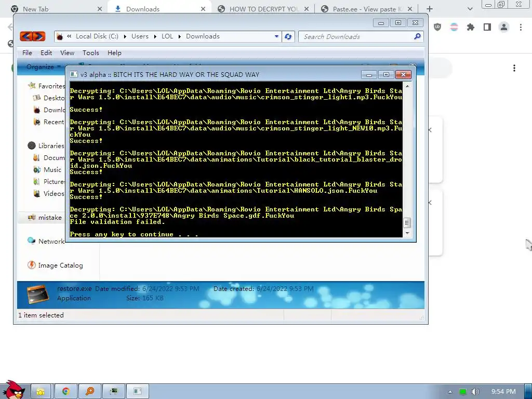Click console scrollbar up arrow
Viewport: 532px width, 399px height.
[x=407, y=86]
